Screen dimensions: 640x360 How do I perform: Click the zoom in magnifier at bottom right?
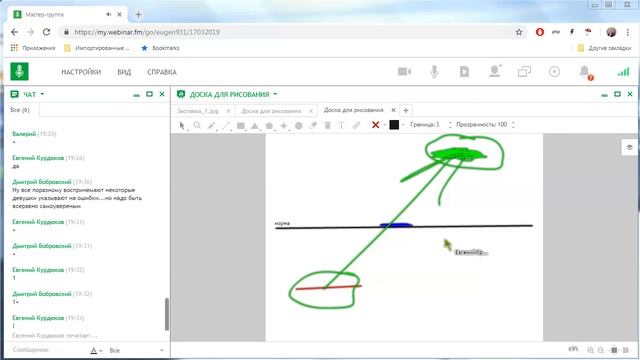tap(590, 350)
